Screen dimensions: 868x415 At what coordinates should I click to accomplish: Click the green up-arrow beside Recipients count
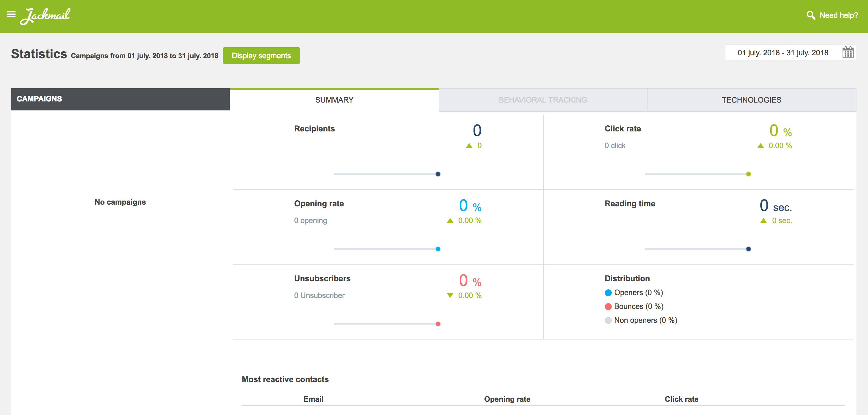(469, 146)
